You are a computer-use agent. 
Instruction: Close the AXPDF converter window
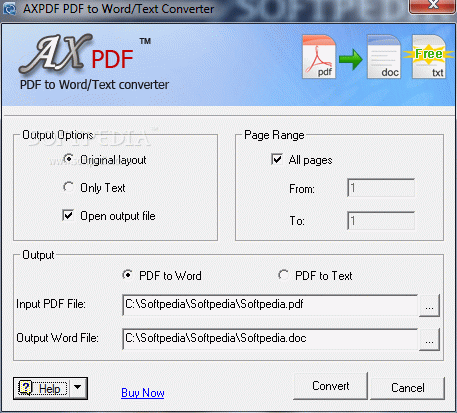point(432,6)
